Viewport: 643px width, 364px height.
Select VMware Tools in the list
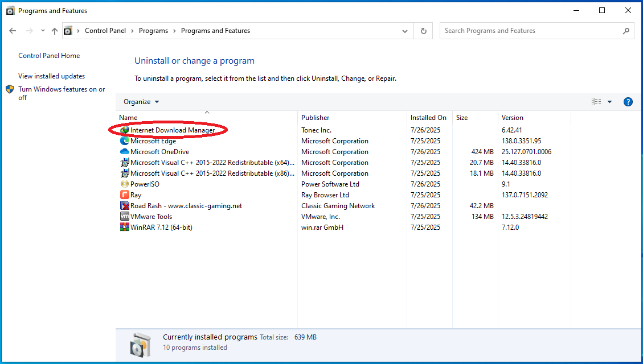(x=151, y=217)
